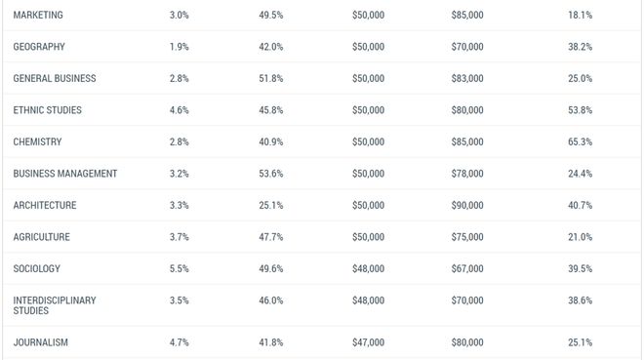Image resolution: width=644 pixels, height=360 pixels.
Task: Select the ARCHITECTURE row label
Action: pyautogui.click(x=45, y=205)
